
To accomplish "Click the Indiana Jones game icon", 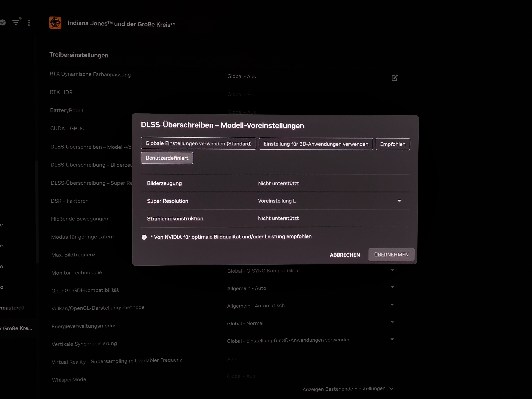I will click(55, 23).
